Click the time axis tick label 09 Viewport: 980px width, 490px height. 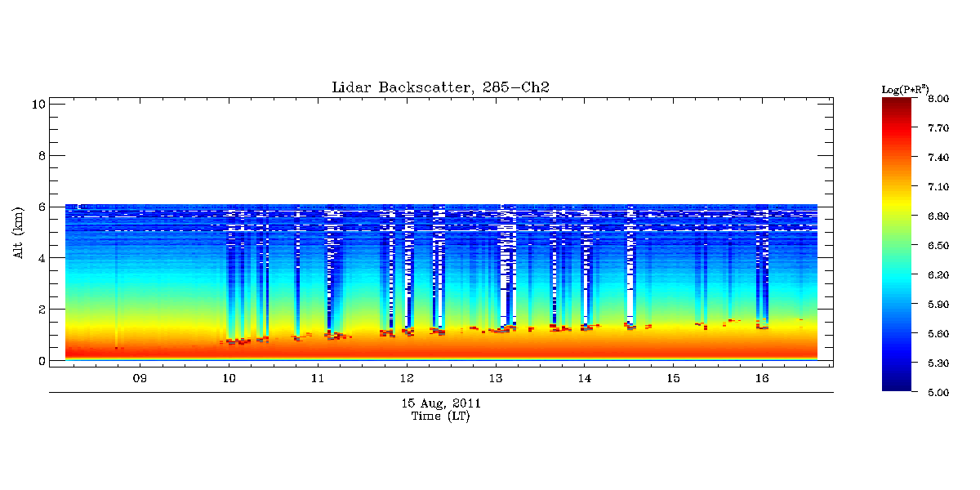point(140,379)
